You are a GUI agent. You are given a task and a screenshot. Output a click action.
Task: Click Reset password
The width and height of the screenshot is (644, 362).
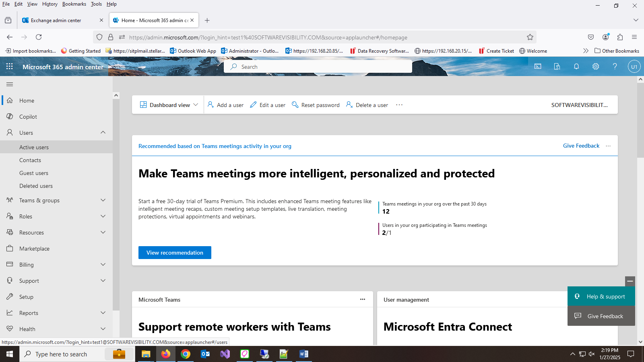pyautogui.click(x=316, y=105)
